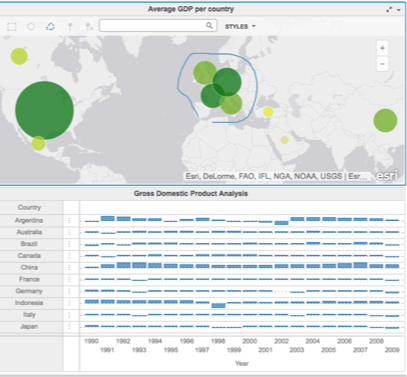Zoom out on the map with minus
407x377 pixels.
coord(382,64)
